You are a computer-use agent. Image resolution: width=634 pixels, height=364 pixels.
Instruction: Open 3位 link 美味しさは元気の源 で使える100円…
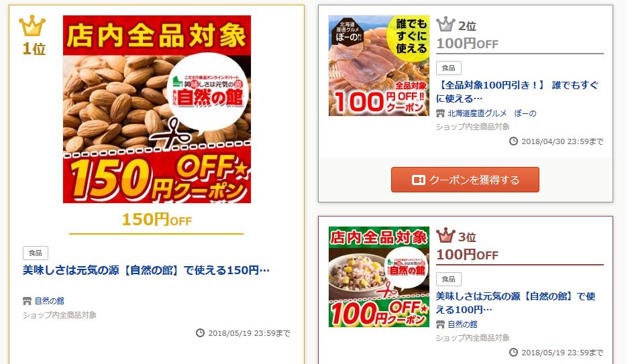[x=515, y=303]
